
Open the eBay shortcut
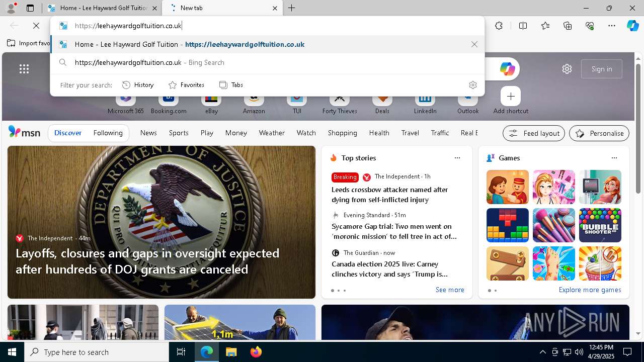coord(211,104)
